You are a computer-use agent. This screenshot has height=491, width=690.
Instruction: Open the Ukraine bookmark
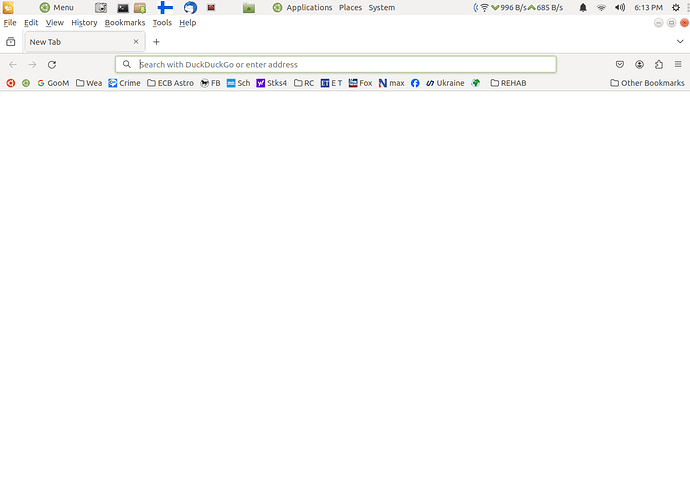445,83
